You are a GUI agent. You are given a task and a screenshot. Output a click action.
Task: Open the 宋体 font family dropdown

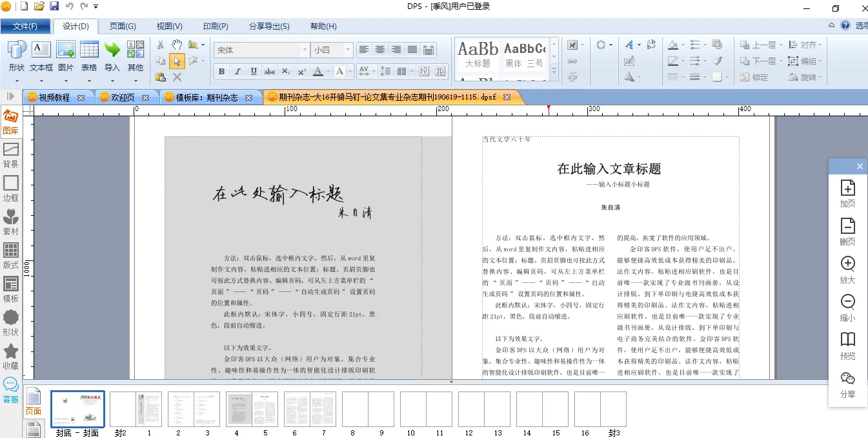305,50
